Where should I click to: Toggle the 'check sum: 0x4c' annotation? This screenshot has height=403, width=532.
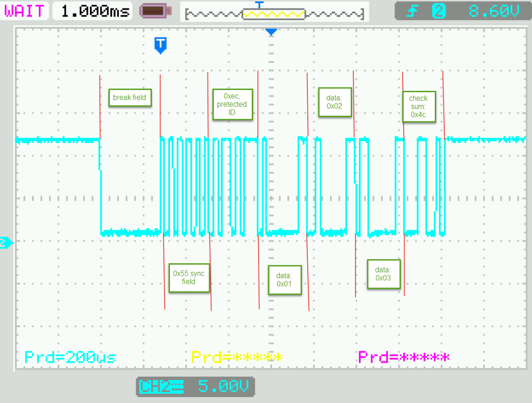(x=418, y=107)
